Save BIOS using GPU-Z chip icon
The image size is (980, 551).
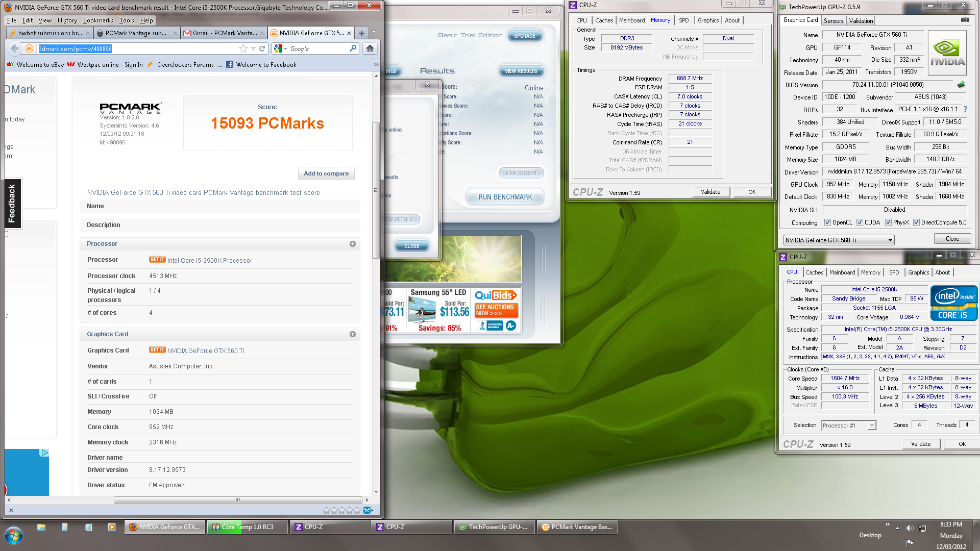pos(961,85)
